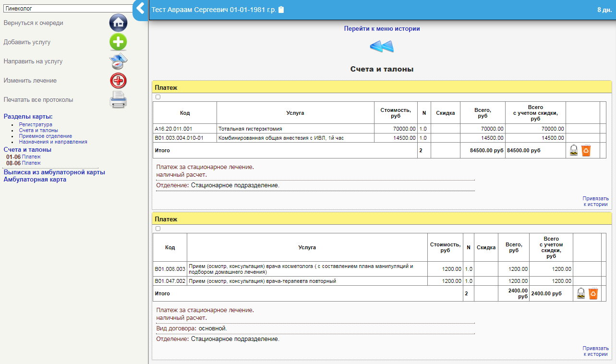Screen dimensions: 616x364
Task: Delete the 2400.00 payment with trash icon
Action: click(x=593, y=293)
